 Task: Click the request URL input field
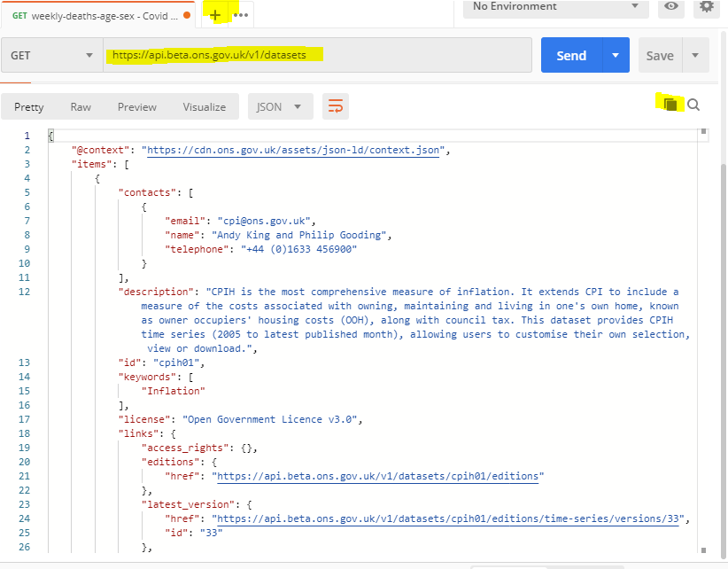click(319, 55)
